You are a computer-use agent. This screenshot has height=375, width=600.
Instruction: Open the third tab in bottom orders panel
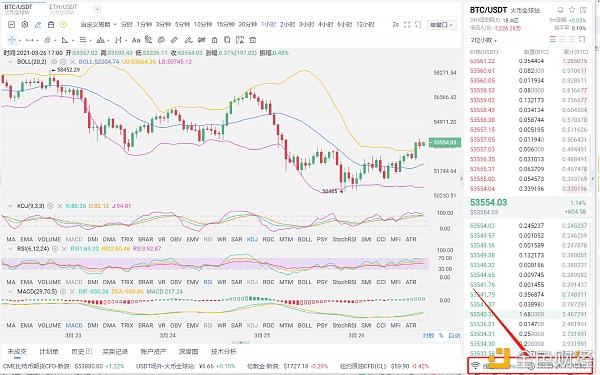click(x=81, y=351)
